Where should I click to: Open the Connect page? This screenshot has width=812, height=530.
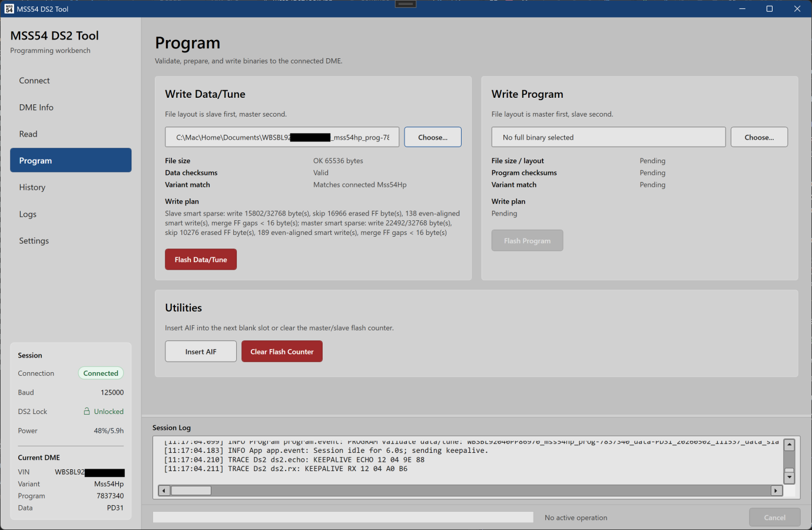pos(71,81)
